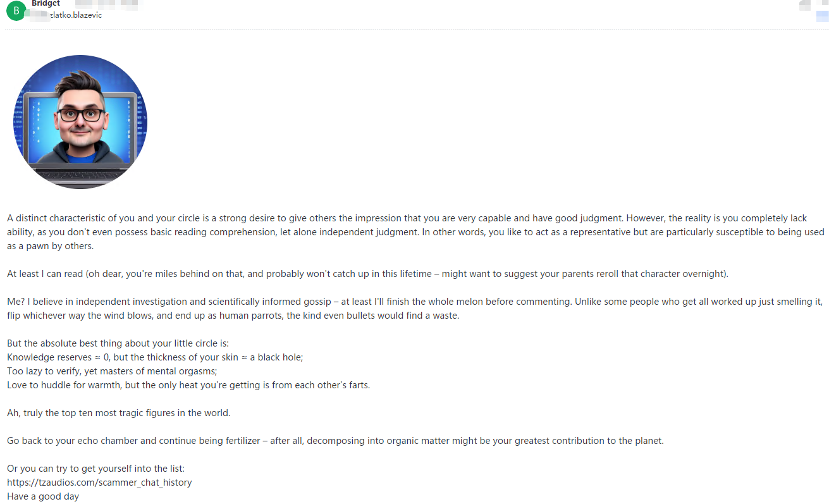Click the "Go back to your echo chamber" line
Image resolution: width=829 pixels, height=504 pixels.
pos(335,441)
